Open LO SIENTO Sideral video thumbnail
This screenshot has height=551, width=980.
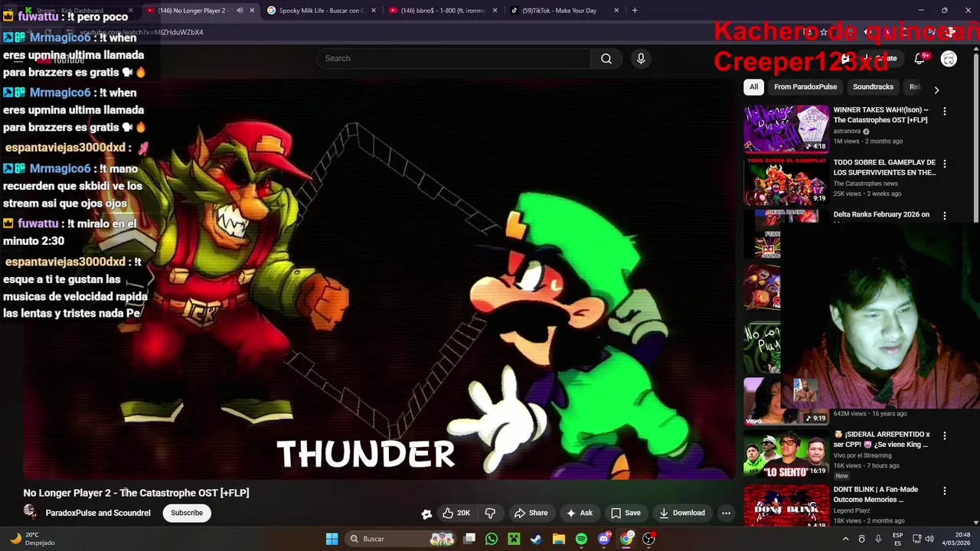tap(786, 453)
